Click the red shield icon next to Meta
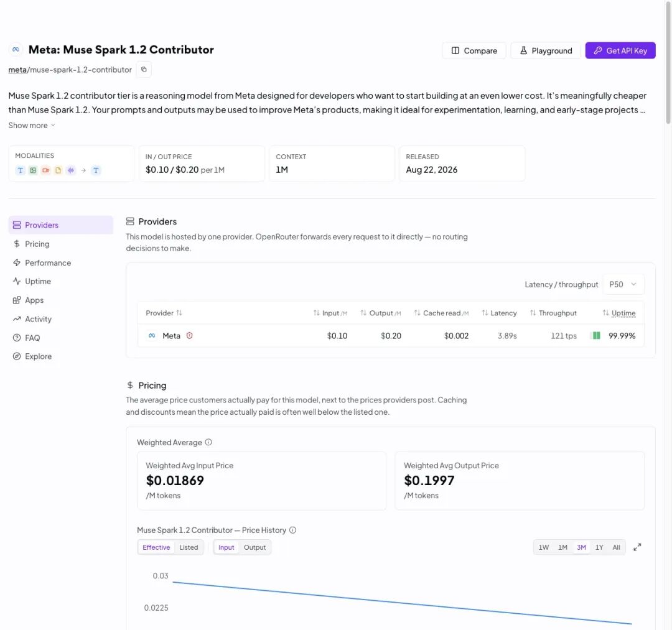The image size is (672, 630). 189,336
